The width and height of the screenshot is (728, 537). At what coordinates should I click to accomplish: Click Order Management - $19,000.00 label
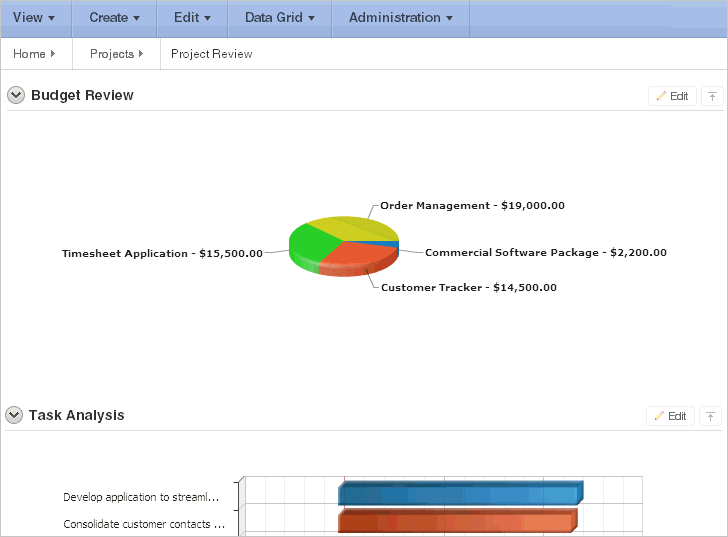pyautogui.click(x=472, y=206)
